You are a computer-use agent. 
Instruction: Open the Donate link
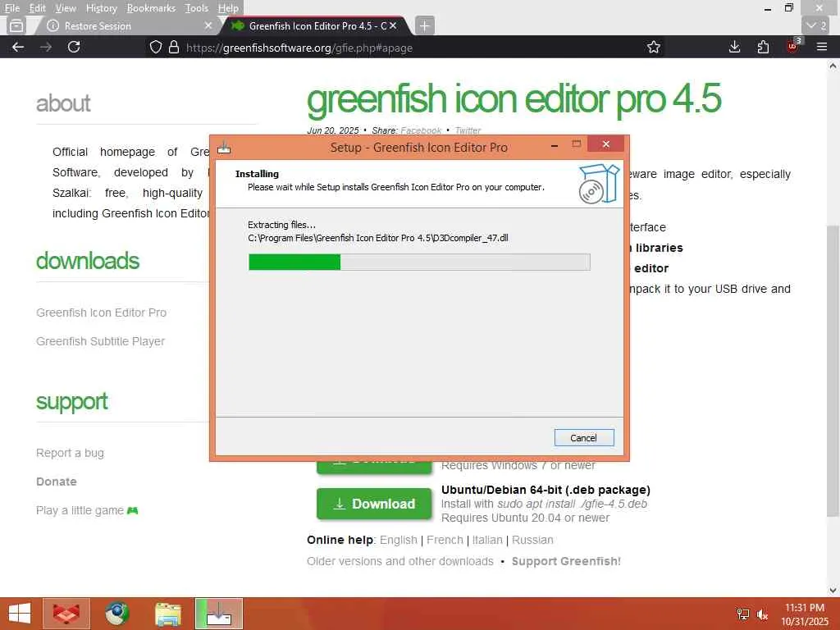(x=57, y=482)
